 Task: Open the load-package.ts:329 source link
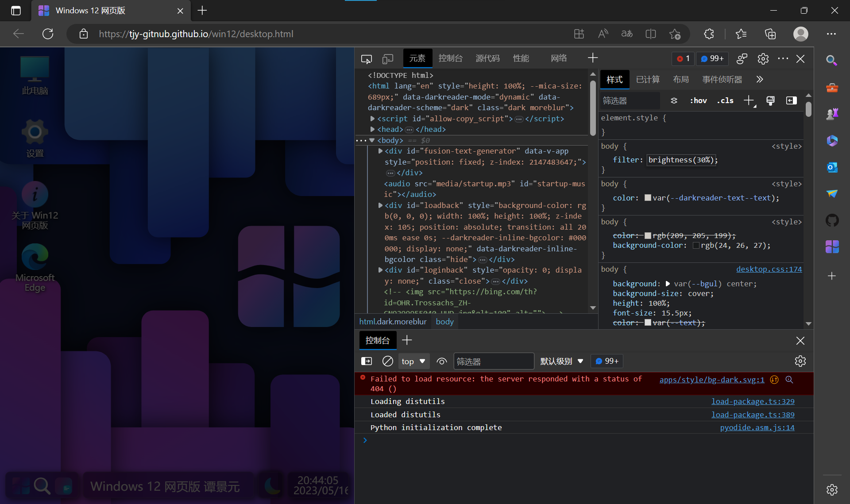[x=753, y=401]
